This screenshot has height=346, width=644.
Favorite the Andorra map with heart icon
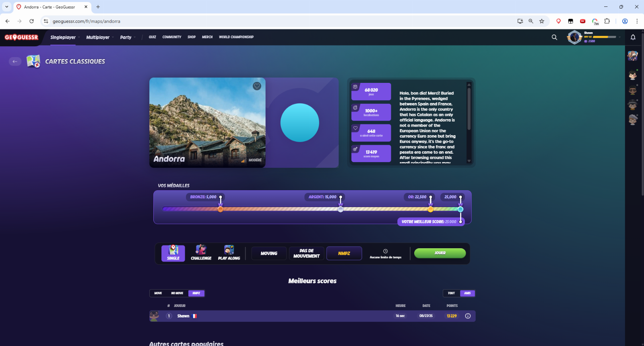[x=257, y=86]
